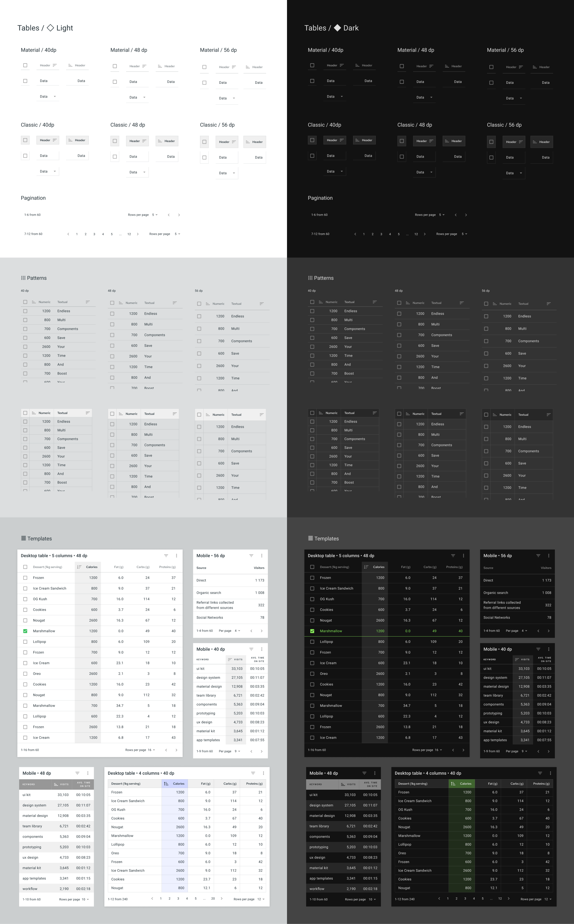Check the Frozen row checkbox in Desktop table

25,578
